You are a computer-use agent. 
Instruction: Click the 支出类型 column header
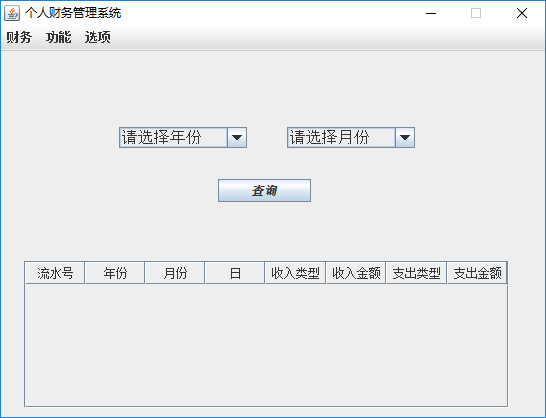[416, 273]
